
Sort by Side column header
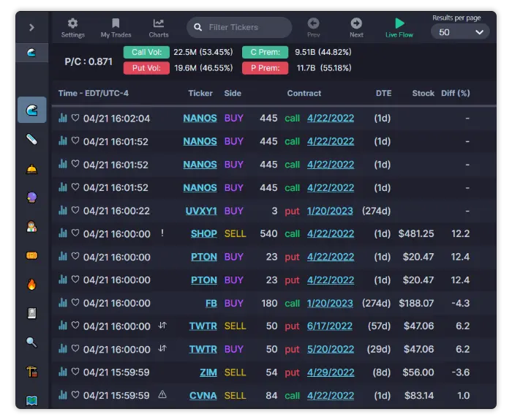pyautogui.click(x=233, y=94)
